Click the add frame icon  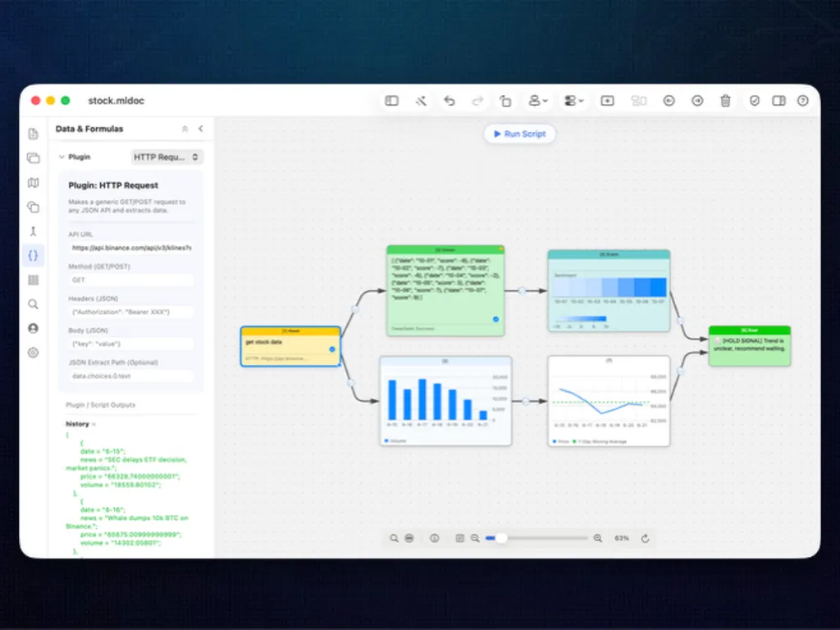click(x=607, y=101)
